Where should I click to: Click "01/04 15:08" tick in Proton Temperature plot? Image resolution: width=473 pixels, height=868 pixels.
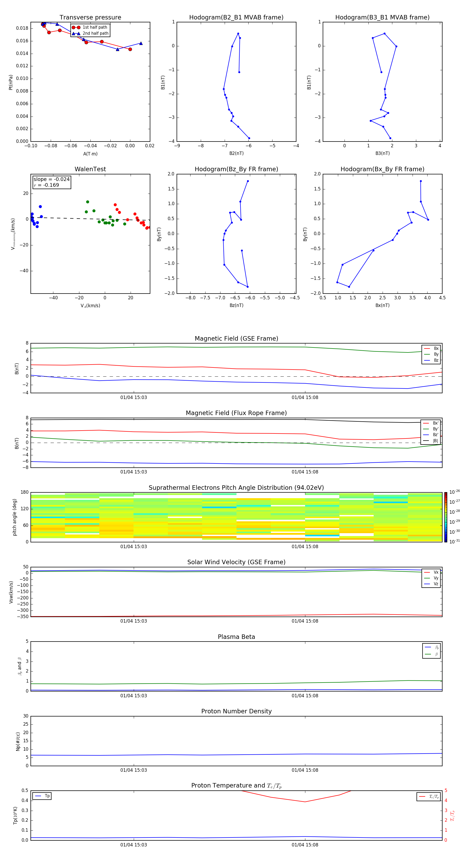305,845
